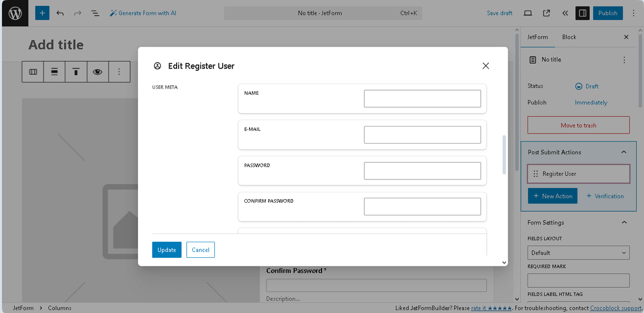Click the Columns breadcrumb
The width and height of the screenshot is (644, 313).
60,308
